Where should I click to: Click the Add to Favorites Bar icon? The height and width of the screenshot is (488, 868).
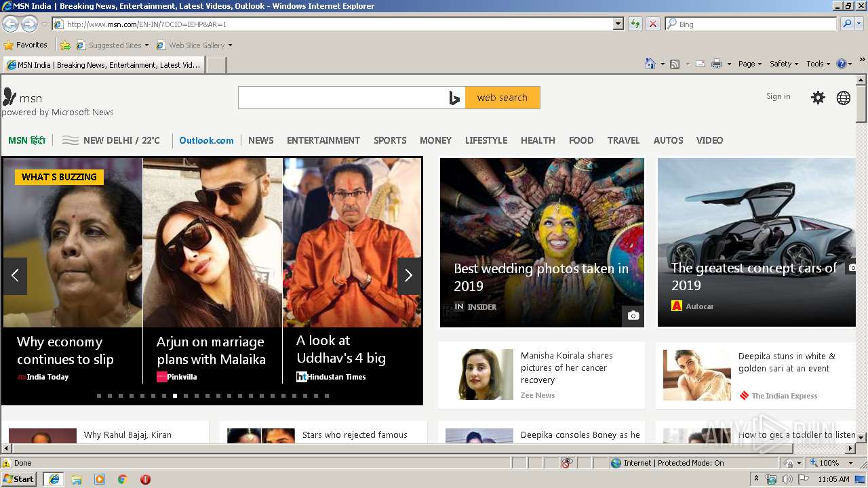65,45
